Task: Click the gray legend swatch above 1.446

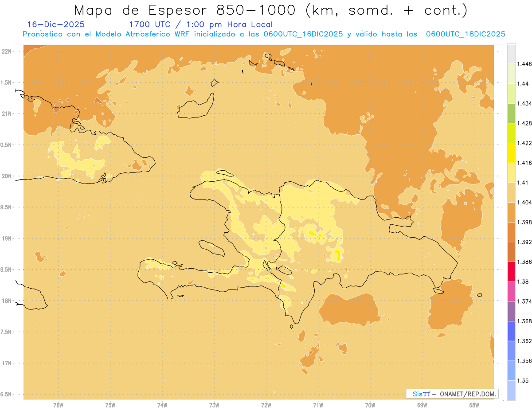Action: [x=511, y=54]
